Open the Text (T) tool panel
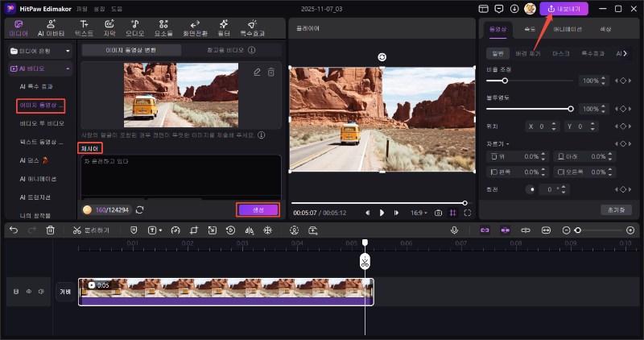Screen dimensions: 644x340 point(84,28)
